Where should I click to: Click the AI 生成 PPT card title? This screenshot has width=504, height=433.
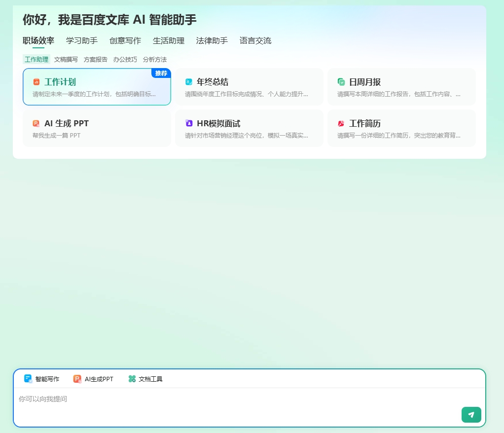pos(67,123)
